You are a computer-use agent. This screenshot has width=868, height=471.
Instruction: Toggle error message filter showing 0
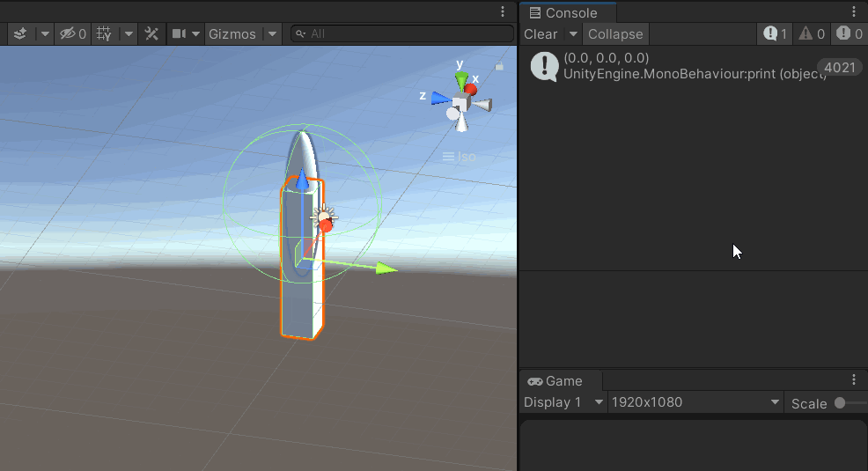tap(850, 33)
